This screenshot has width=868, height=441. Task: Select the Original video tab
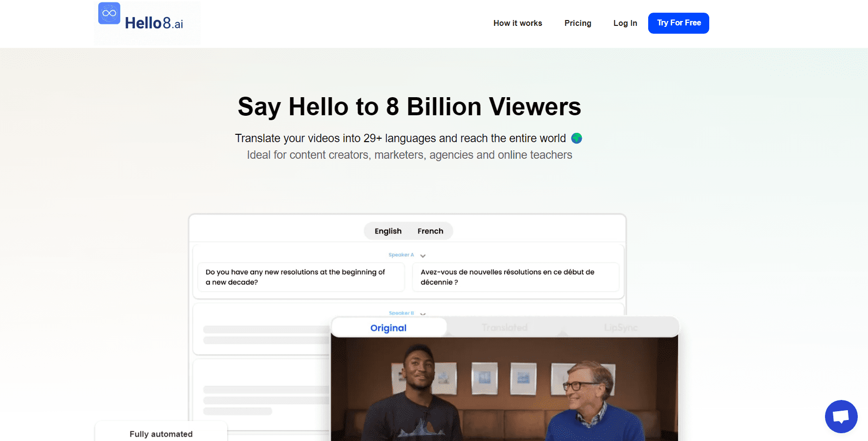(x=388, y=328)
